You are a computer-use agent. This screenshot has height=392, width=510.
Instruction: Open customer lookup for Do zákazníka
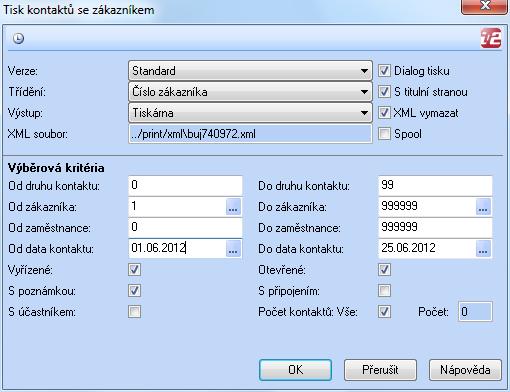coord(483,207)
